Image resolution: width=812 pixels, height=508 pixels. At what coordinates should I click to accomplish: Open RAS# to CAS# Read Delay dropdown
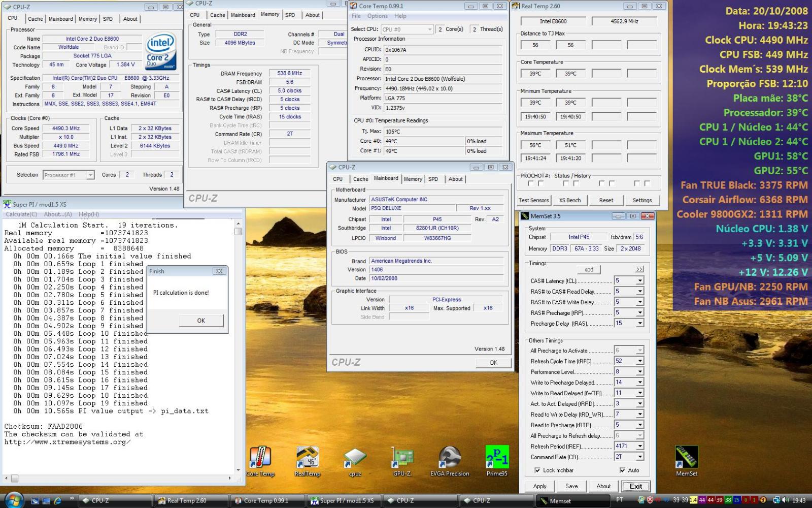tap(640, 292)
